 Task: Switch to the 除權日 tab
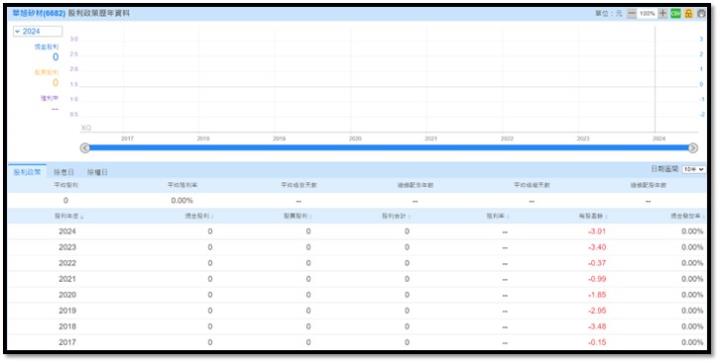tap(97, 172)
